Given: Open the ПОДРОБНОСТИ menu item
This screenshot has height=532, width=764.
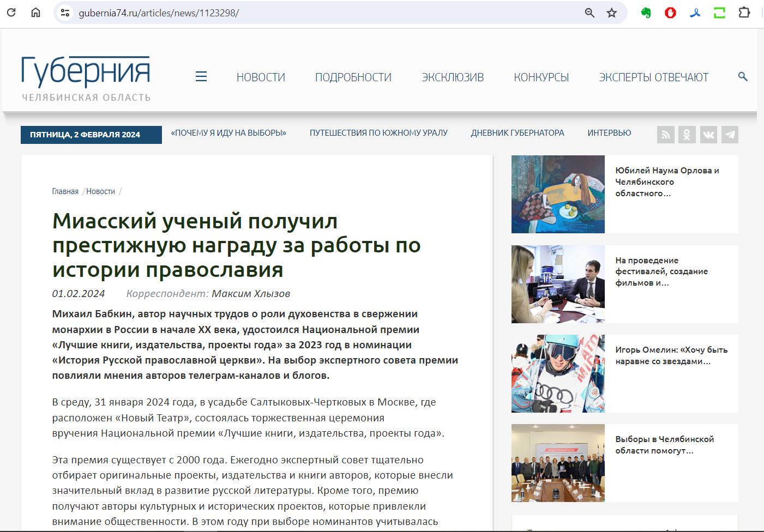Looking at the screenshot, I should click(x=353, y=77).
